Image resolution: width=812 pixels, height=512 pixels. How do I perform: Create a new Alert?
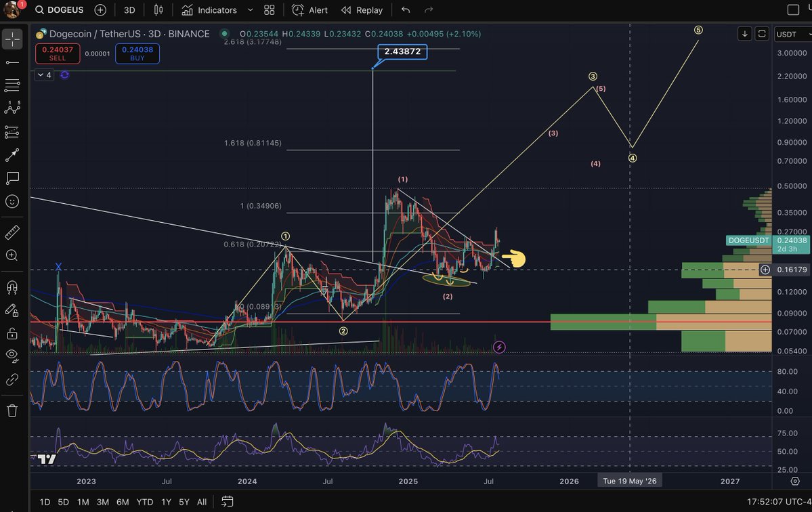pyautogui.click(x=309, y=10)
